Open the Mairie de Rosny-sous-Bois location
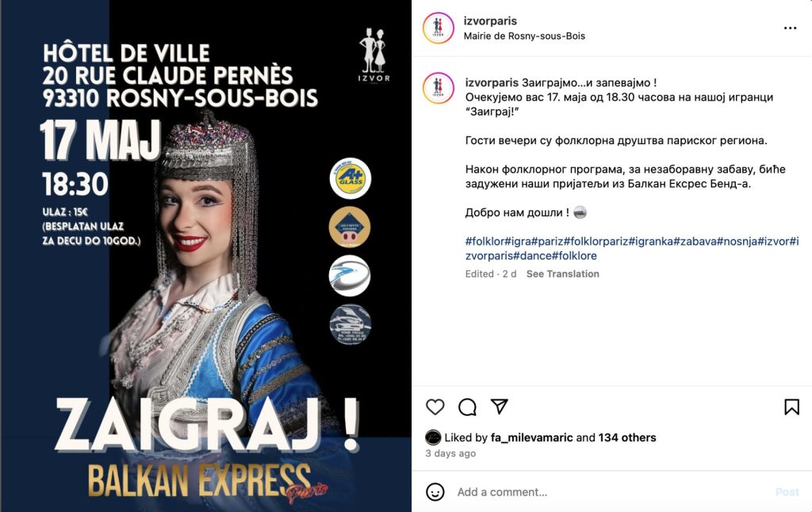Viewport: 812px width, 512px height. [524, 36]
